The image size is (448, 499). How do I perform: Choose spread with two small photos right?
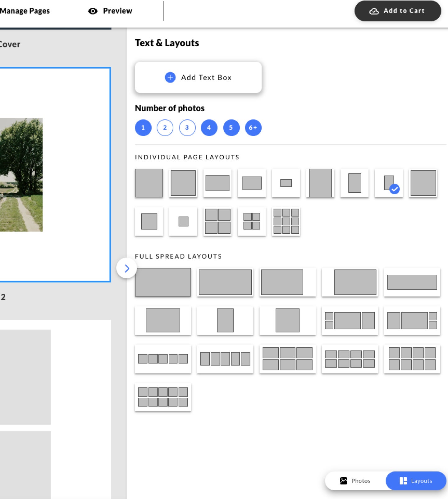[x=412, y=321]
